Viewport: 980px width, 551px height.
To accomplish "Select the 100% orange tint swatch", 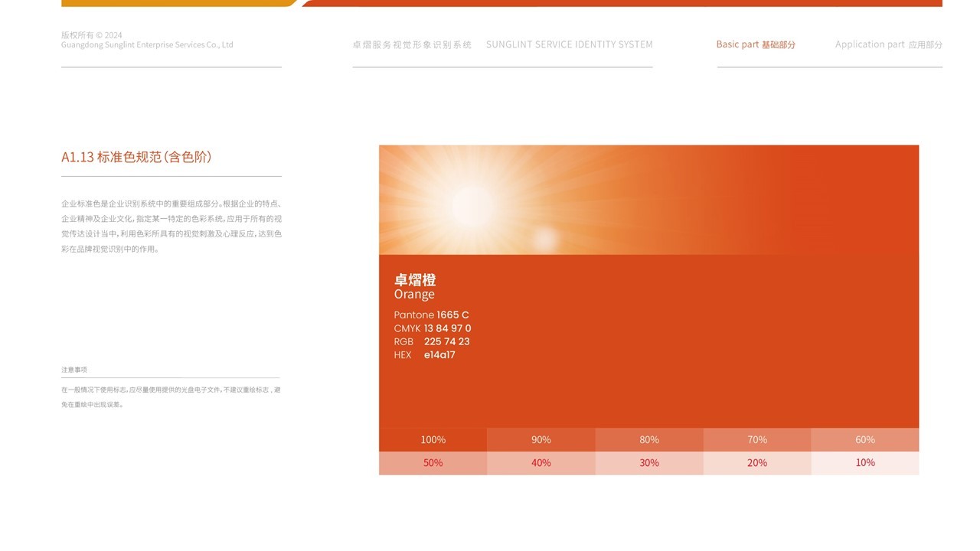I will point(433,439).
